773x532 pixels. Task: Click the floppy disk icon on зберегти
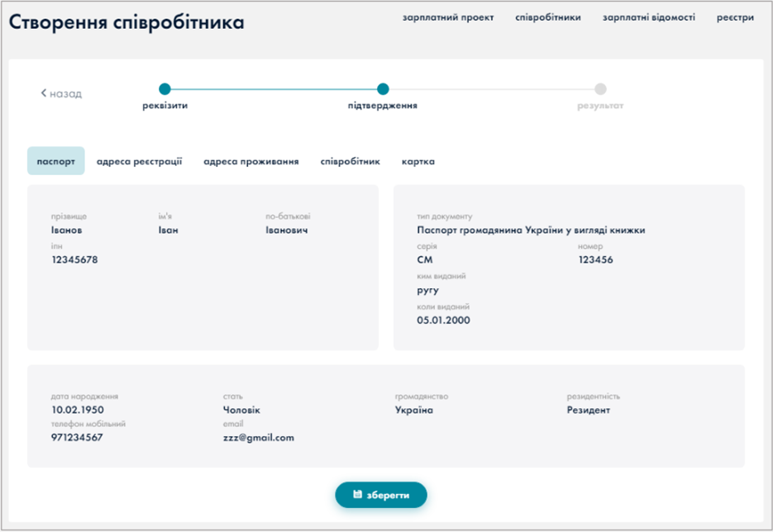pos(357,495)
